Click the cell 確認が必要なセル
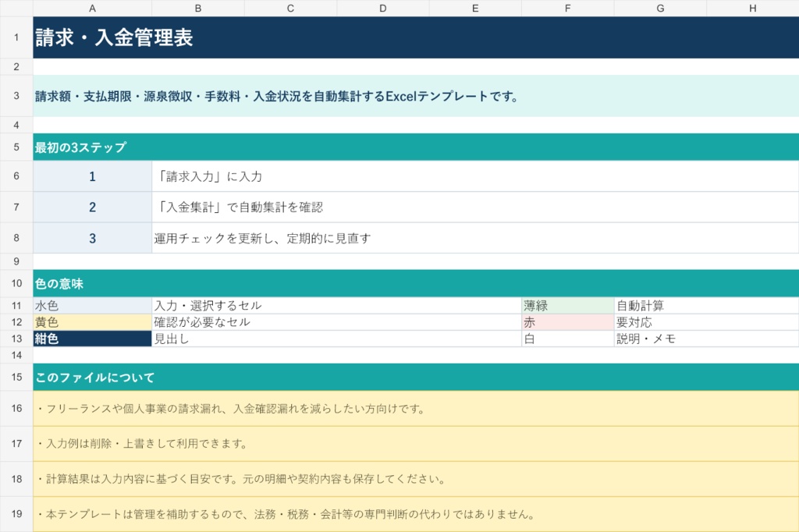The height and width of the screenshot is (532, 799). point(337,322)
